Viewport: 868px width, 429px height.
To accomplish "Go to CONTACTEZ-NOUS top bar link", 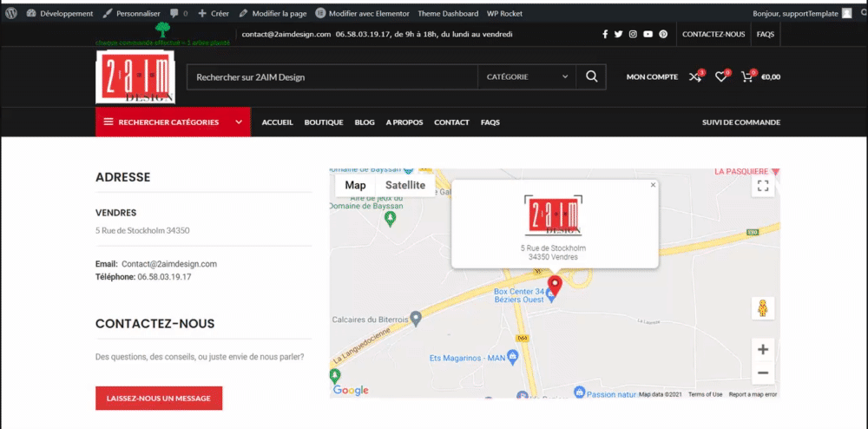I will (713, 35).
